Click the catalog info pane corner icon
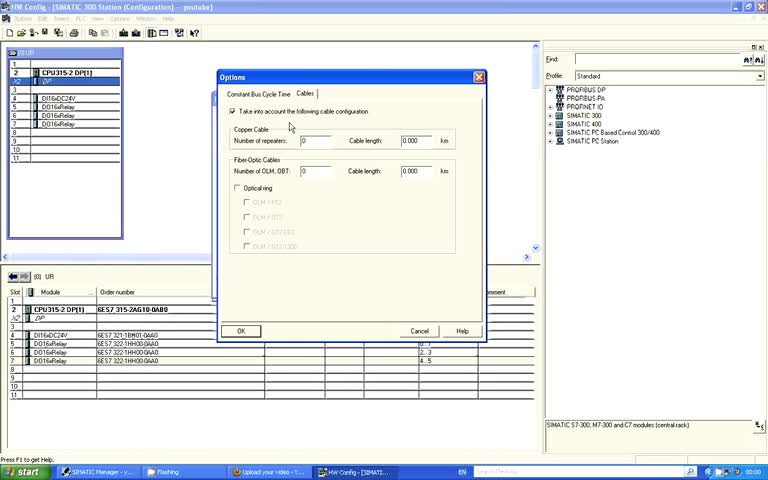The height and width of the screenshot is (480, 768). click(759, 426)
